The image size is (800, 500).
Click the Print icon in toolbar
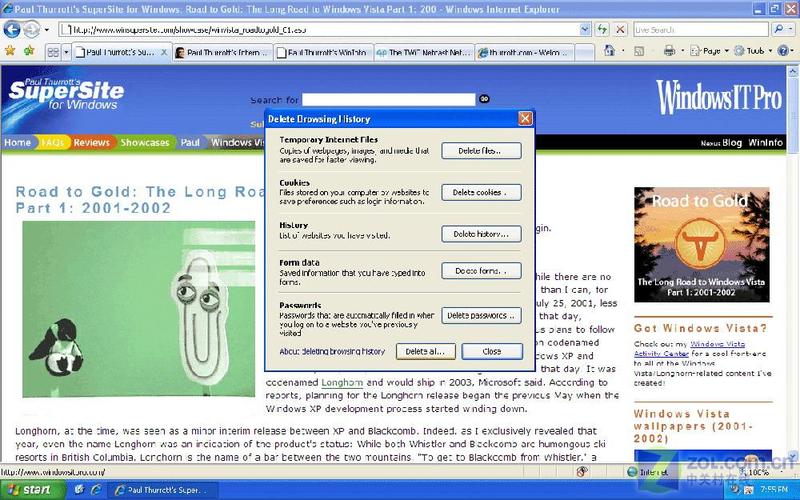tap(669, 51)
